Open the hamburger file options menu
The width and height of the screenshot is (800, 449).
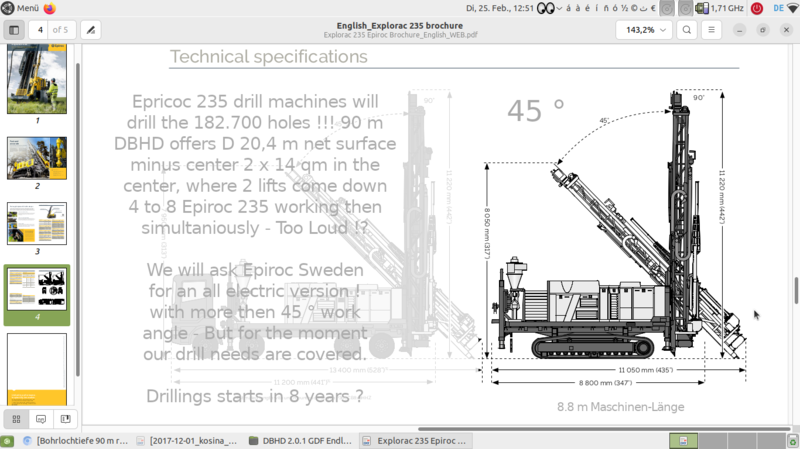[x=712, y=30]
